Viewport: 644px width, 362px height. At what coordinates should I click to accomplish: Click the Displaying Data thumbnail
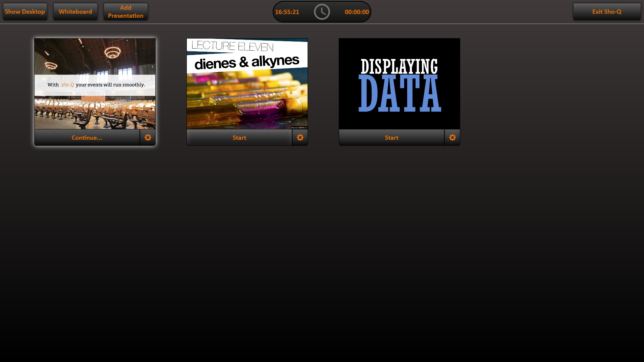pos(399,84)
